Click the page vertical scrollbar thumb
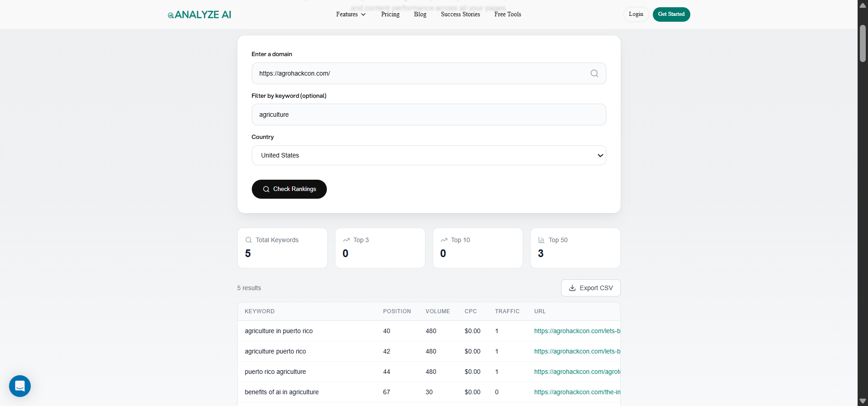Screen dimensions: 868x406 [863, 43]
